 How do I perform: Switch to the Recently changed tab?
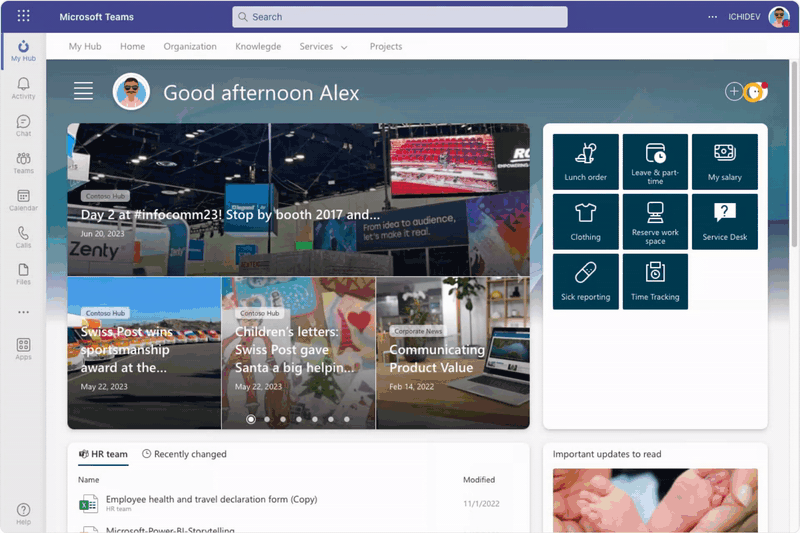[184, 454]
